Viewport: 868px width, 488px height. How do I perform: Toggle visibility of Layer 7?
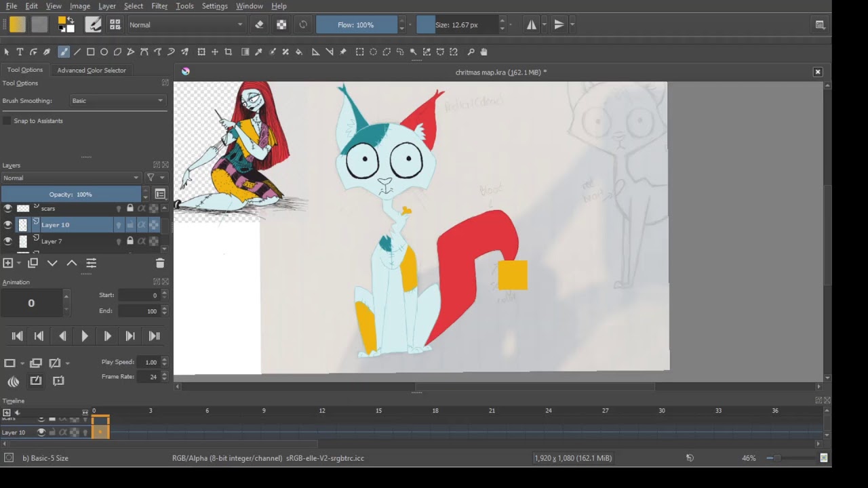(8, 241)
